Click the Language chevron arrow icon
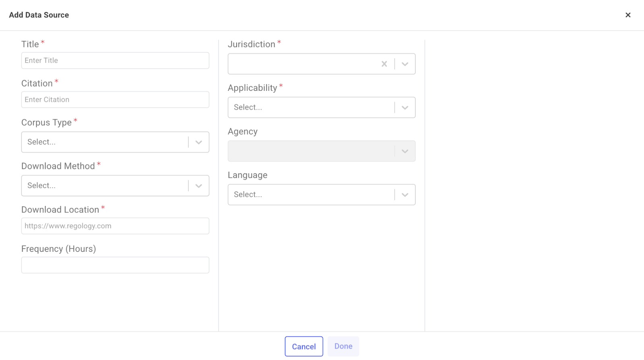Viewport: 644px width, 360px height. [405, 195]
